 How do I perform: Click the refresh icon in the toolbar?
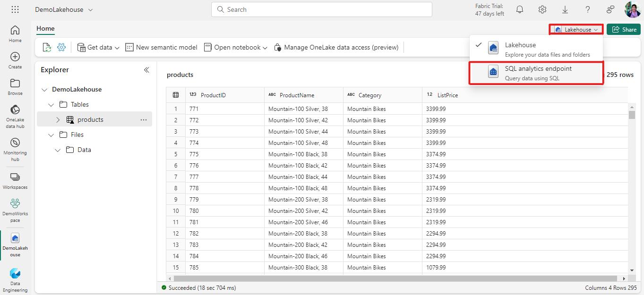click(x=47, y=47)
